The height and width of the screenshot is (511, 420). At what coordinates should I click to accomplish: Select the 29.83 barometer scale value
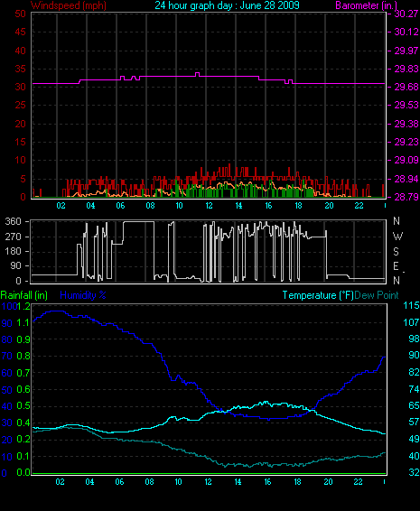[x=406, y=69]
